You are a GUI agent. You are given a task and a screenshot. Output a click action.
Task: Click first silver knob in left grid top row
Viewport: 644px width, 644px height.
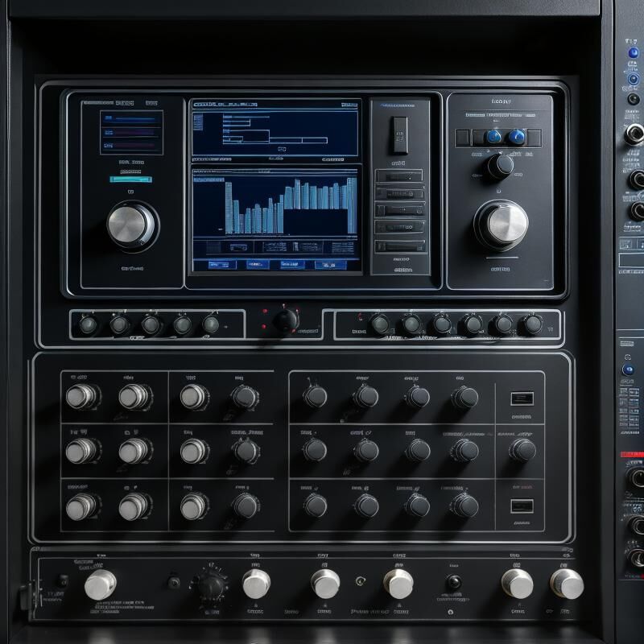coord(82,396)
